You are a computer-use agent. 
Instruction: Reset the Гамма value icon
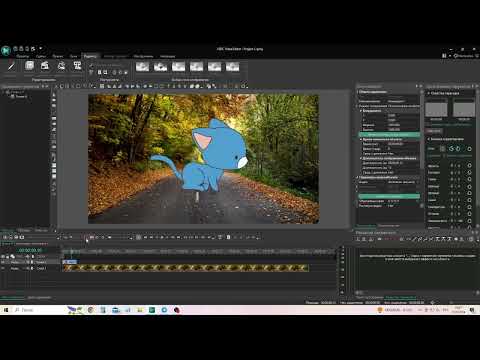(469, 179)
